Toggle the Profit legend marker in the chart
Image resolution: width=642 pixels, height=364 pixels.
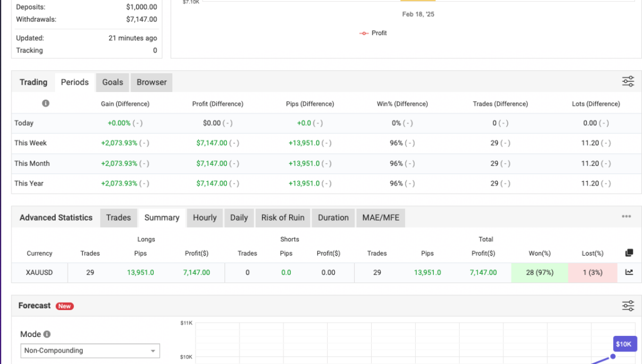pos(364,33)
